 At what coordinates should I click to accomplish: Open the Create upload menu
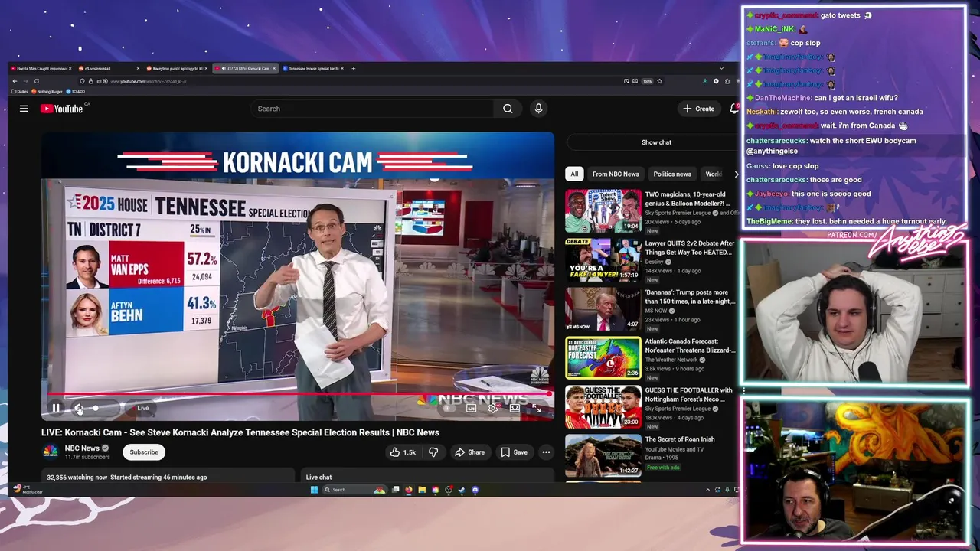pyautogui.click(x=698, y=109)
